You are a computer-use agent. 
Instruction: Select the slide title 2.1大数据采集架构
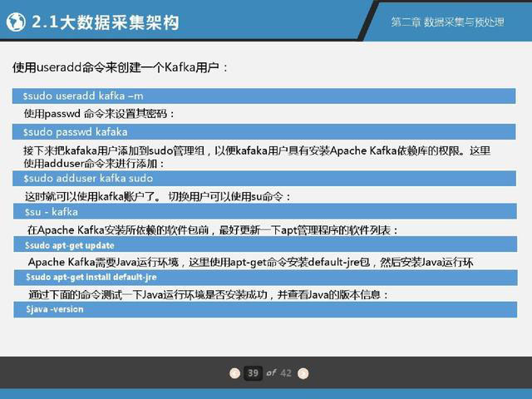pyautogui.click(x=105, y=22)
